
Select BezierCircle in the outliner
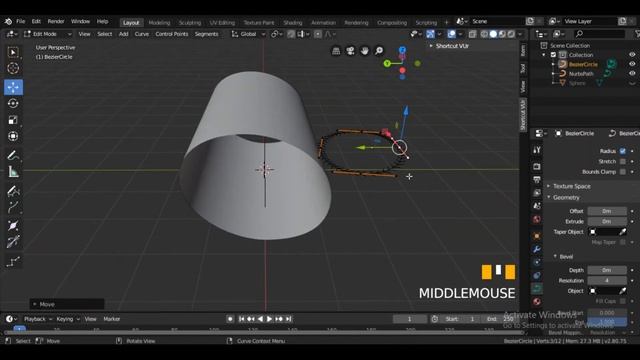583,64
